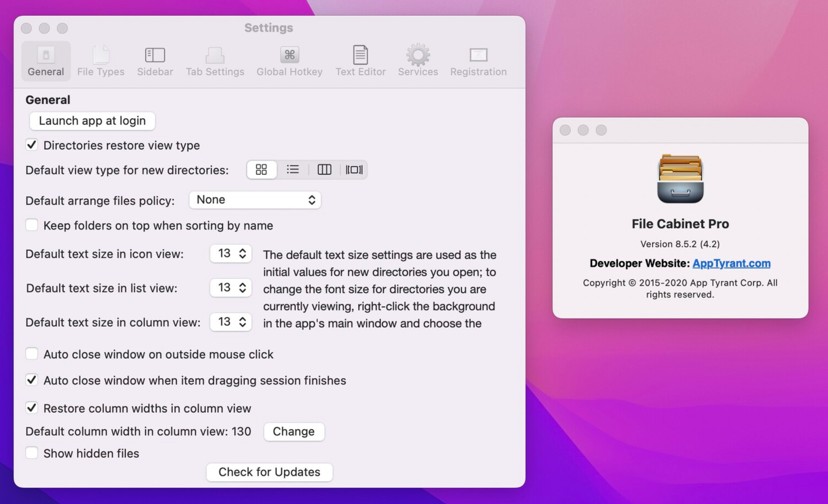The height and width of the screenshot is (504, 828).
Task: Switch to the Sidebar settings tab
Action: (155, 61)
